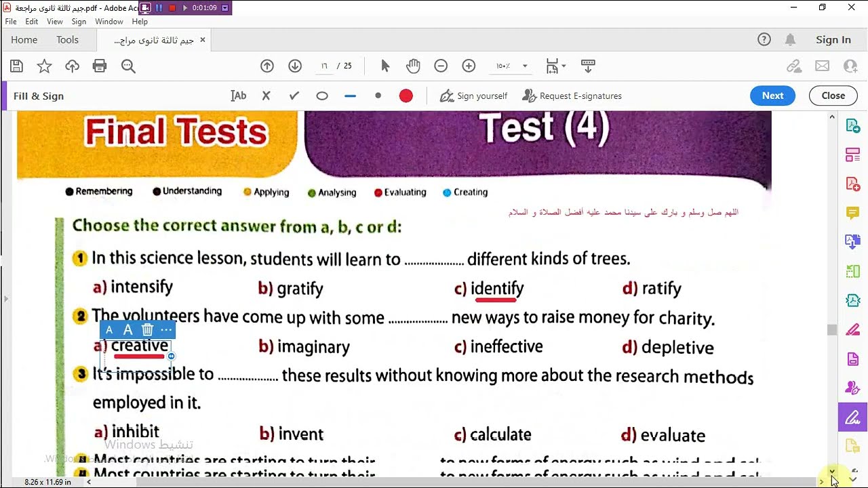This screenshot has height=488, width=868.
Task: Open the Window menu
Action: (x=109, y=22)
